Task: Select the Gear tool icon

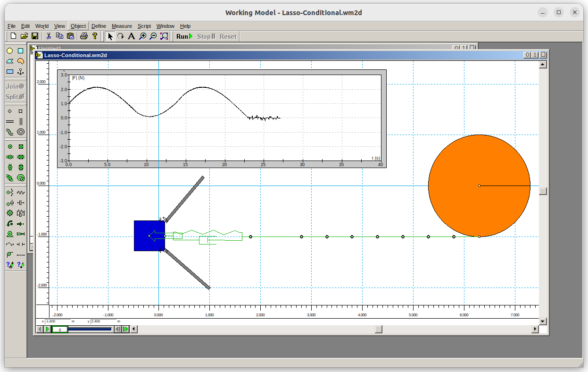Action: [x=10, y=213]
